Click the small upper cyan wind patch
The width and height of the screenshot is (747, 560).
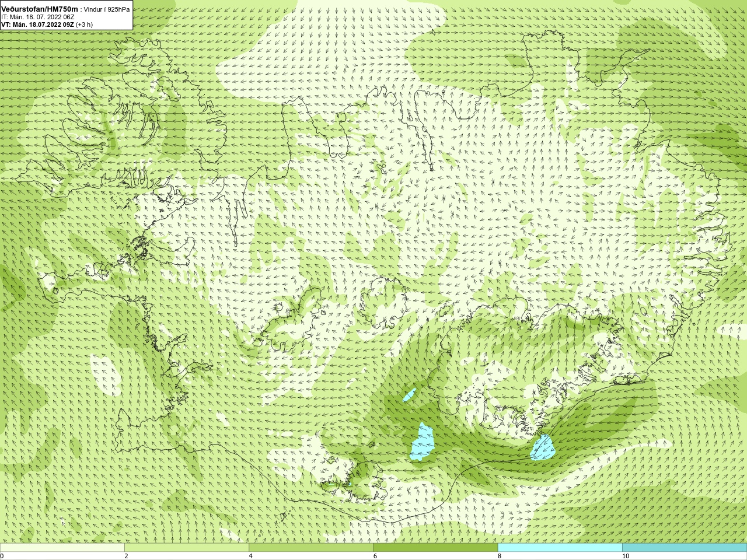[x=409, y=395]
